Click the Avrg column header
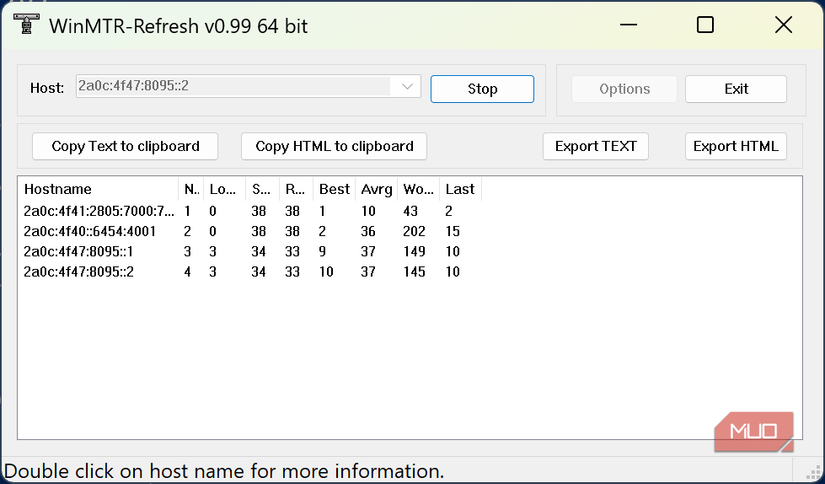 coord(376,189)
